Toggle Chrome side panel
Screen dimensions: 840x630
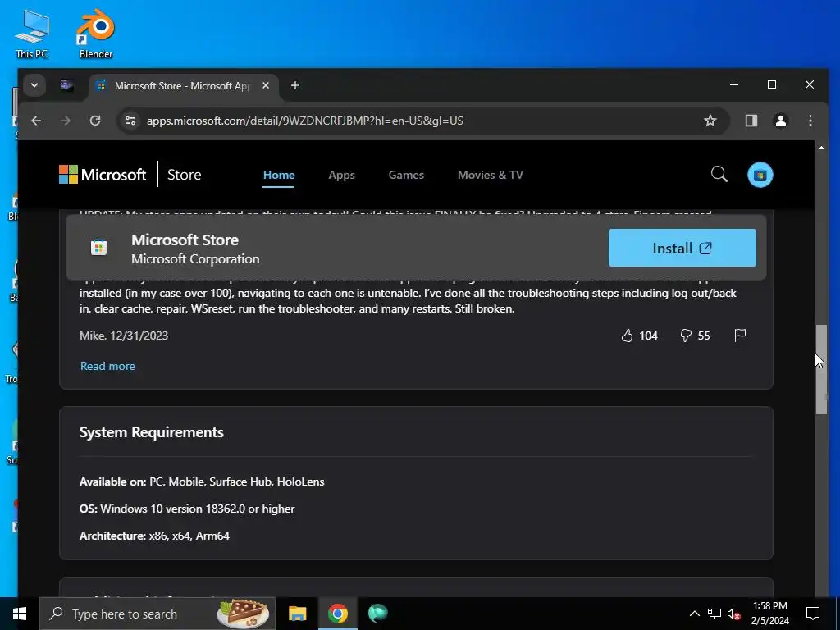(751, 121)
